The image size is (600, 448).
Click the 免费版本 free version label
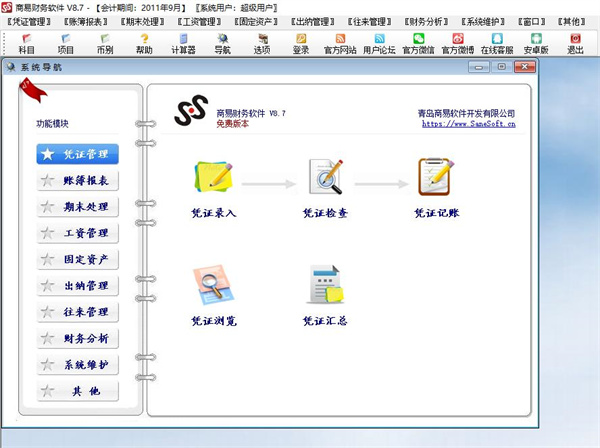pos(232,124)
